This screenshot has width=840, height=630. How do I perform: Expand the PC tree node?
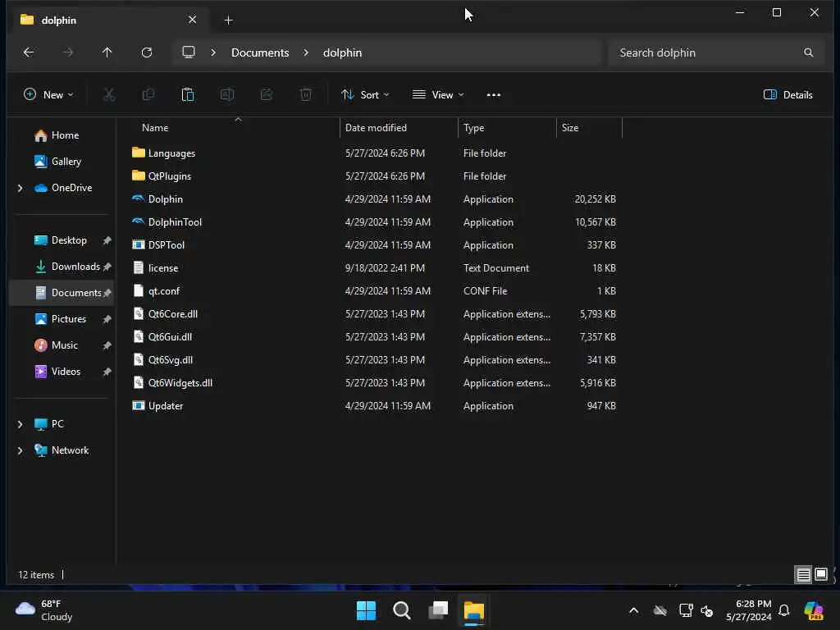click(20, 424)
